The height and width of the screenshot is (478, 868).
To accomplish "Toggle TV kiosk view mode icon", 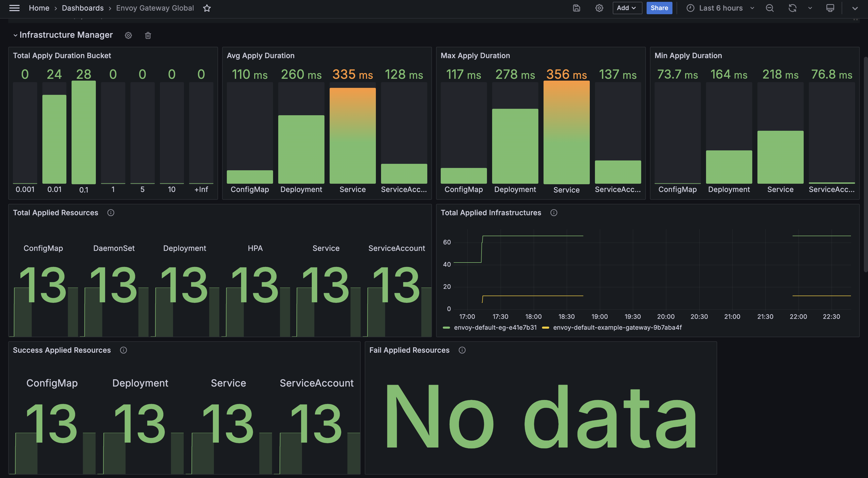I will tap(830, 8).
